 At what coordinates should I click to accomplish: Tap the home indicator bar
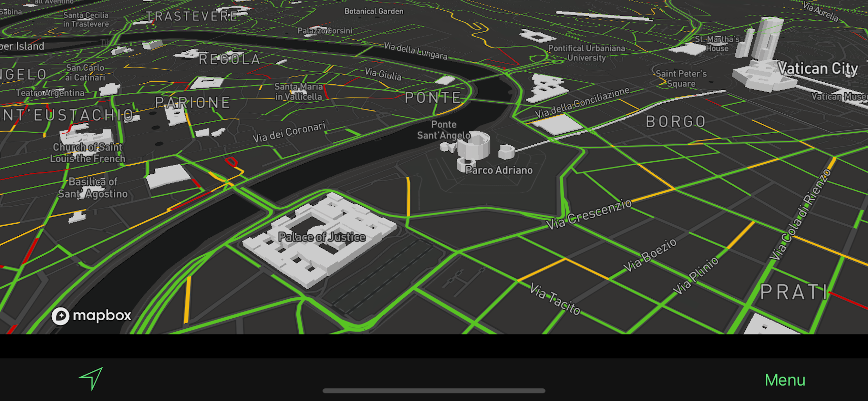point(434,391)
